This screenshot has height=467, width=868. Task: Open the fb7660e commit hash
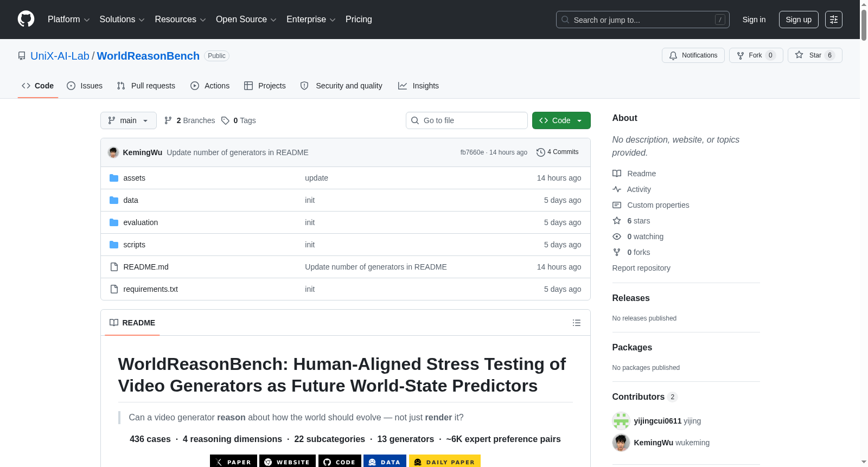tap(472, 152)
